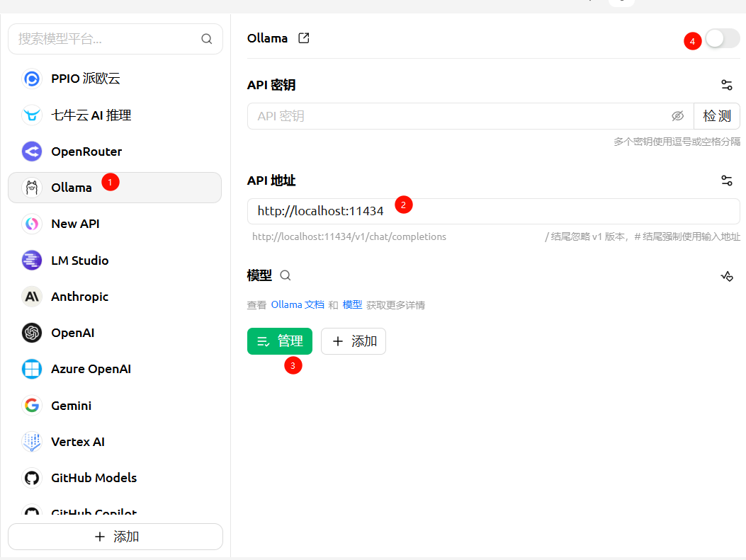Click the Ollama llama logo icon
This screenshot has width=746, height=560.
[32, 188]
